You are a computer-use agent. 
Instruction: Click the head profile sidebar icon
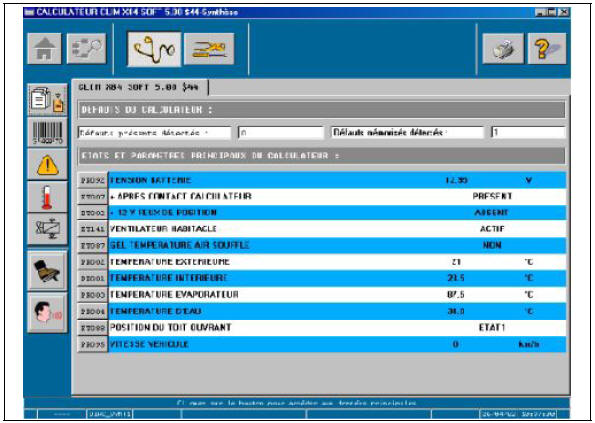(x=47, y=313)
